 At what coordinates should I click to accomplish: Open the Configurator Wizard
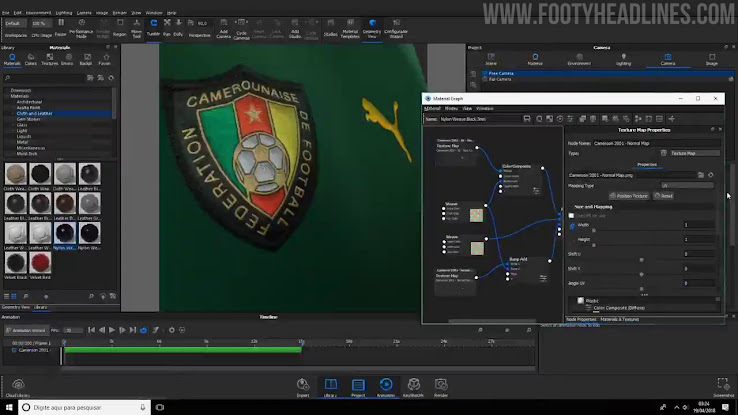(396, 29)
